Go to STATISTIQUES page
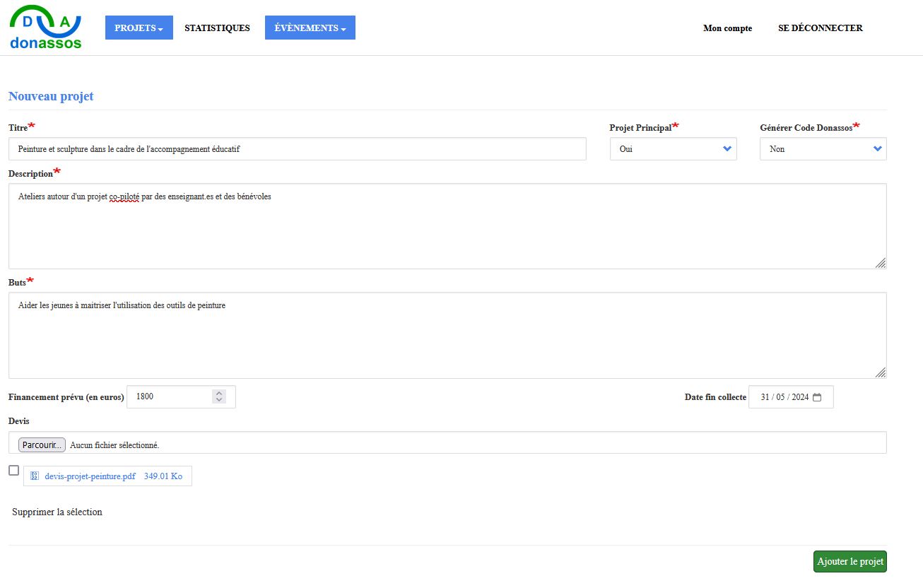 pos(217,28)
